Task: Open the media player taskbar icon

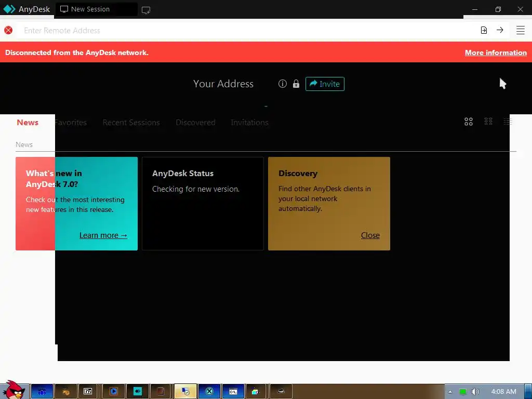Action: click(x=114, y=391)
